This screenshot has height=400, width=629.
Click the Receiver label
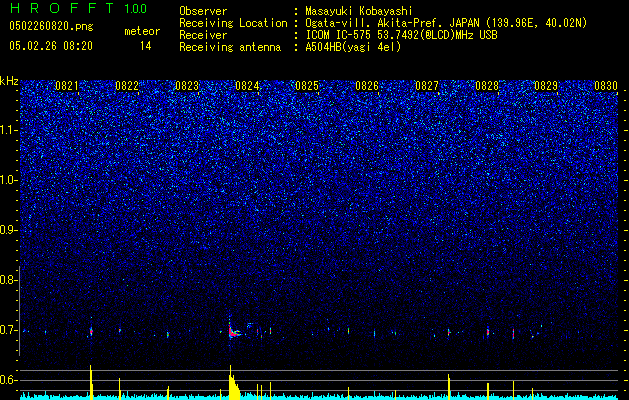click(203, 35)
